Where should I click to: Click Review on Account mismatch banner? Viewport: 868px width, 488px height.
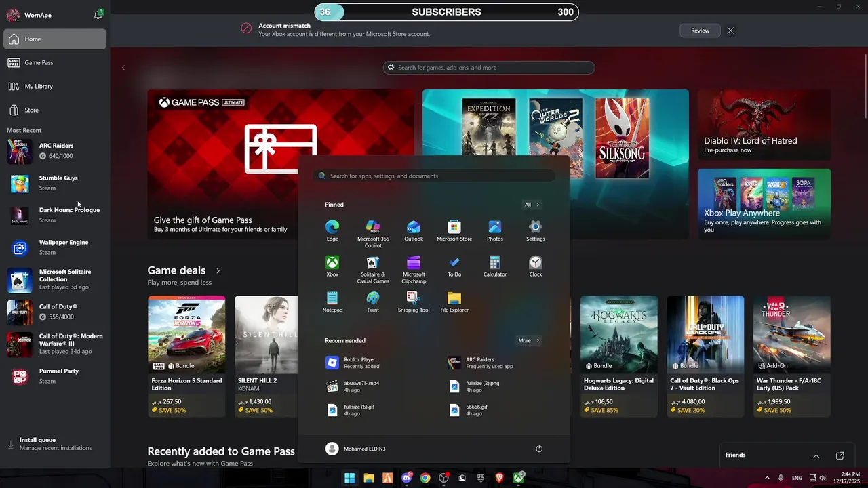[x=700, y=30]
